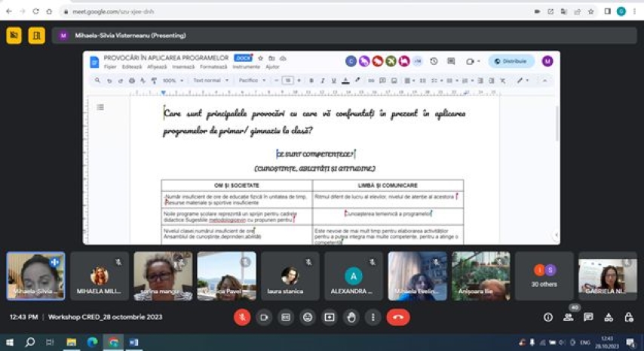
Task: Expand the Text normal style dropdown
Action: point(211,80)
